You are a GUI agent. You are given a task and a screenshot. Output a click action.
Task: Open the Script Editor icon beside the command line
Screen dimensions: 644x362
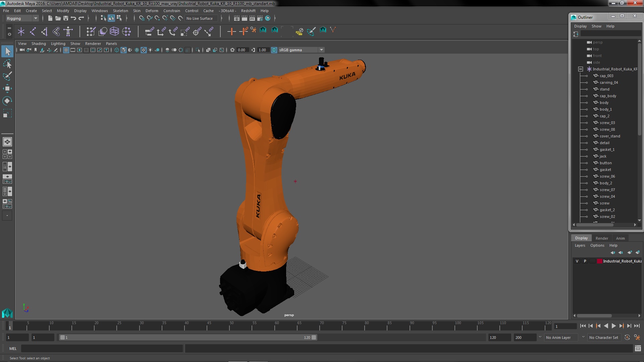[x=638, y=349]
